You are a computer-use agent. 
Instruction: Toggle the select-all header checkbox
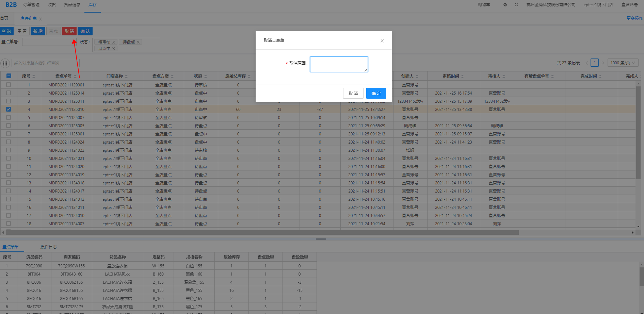tap(9, 76)
